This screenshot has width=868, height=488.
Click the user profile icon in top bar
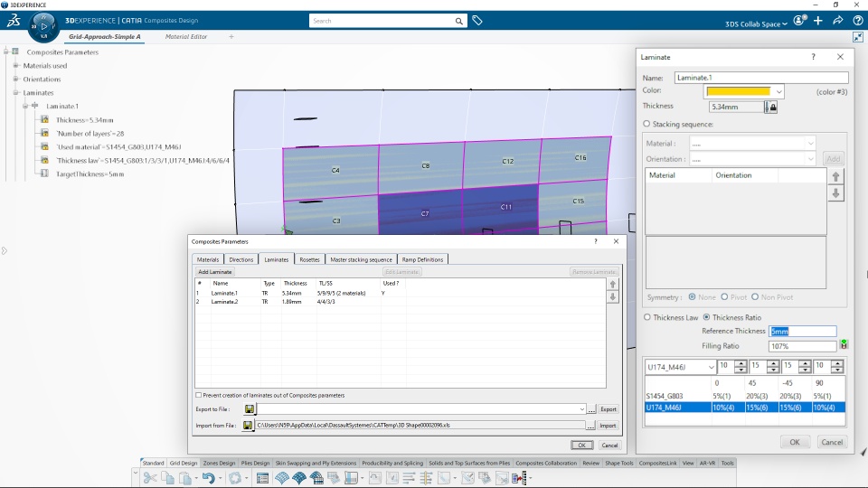(x=799, y=21)
